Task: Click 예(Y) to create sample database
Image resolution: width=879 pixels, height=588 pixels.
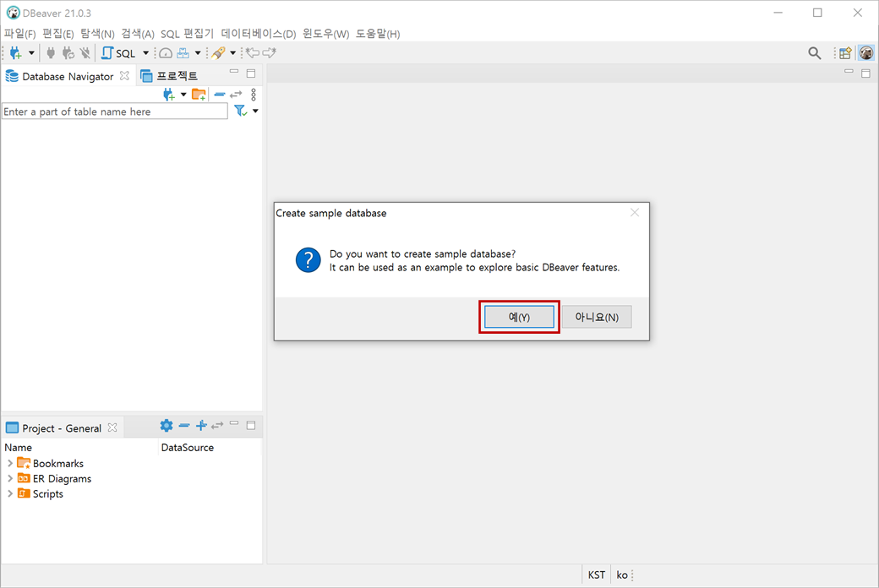Action: pos(519,317)
